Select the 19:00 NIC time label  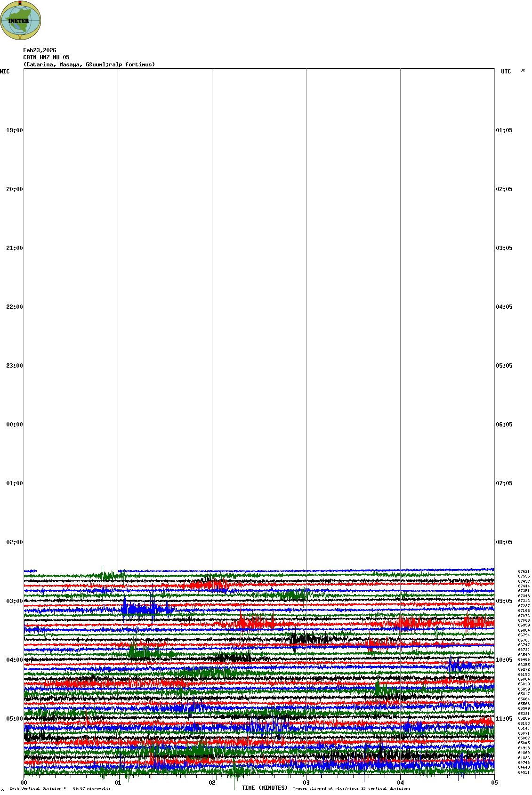(x=14, y=130)
